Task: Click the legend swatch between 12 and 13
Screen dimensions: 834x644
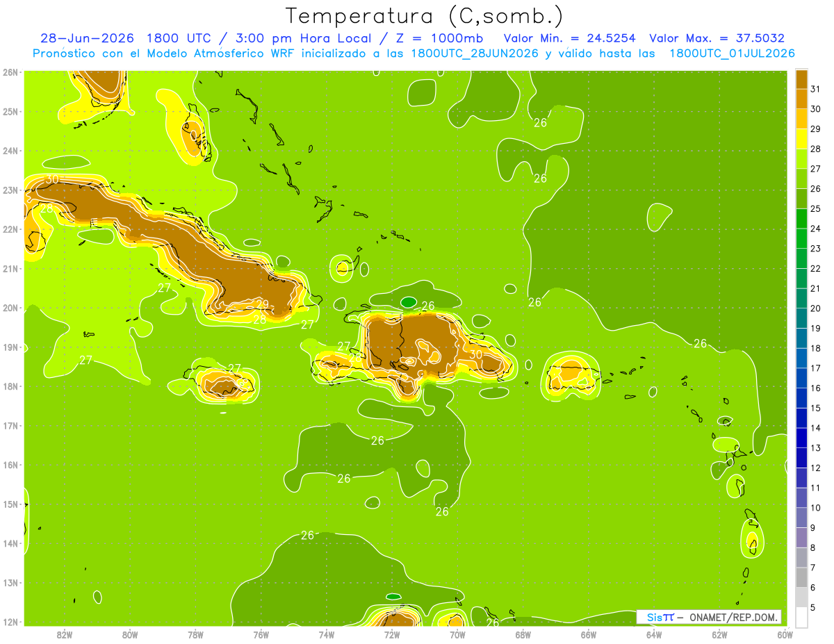Action: coord(801,458)
